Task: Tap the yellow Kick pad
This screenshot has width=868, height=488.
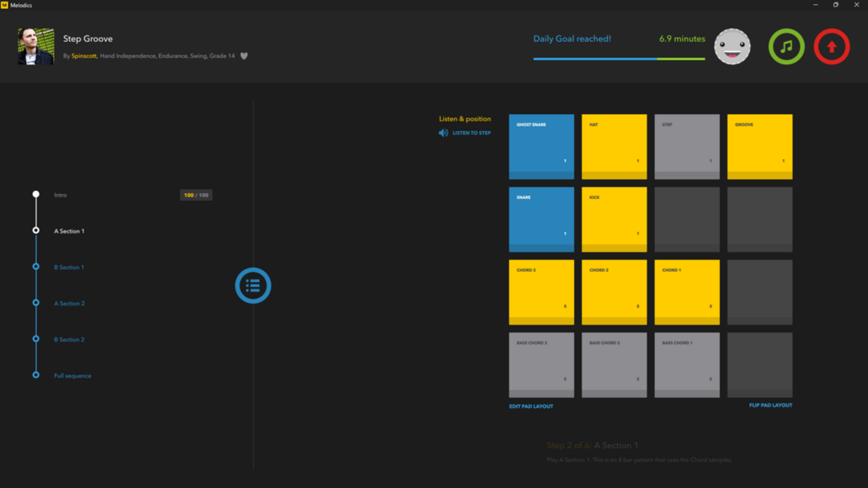Action: pos(614,220)
